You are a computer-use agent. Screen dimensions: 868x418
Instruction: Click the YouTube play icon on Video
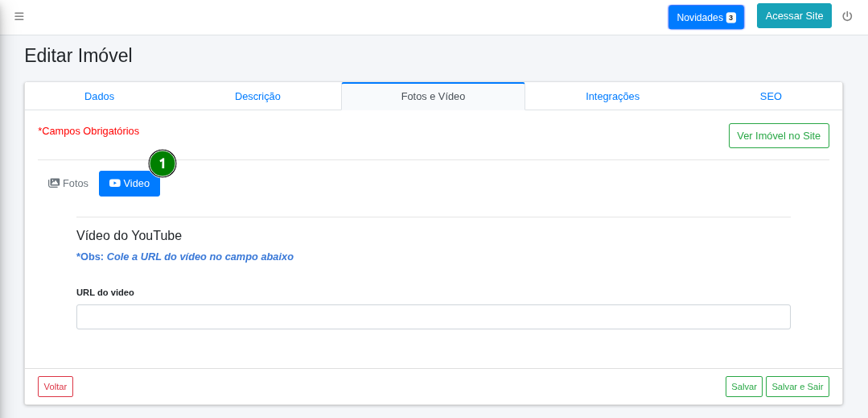coord(114,183)
